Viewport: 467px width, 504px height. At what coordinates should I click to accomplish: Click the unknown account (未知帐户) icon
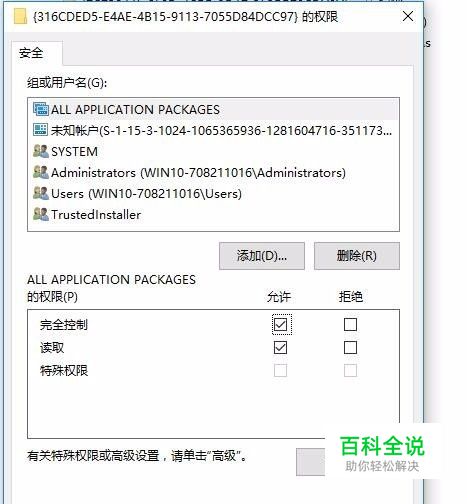[x=41, y=130]
